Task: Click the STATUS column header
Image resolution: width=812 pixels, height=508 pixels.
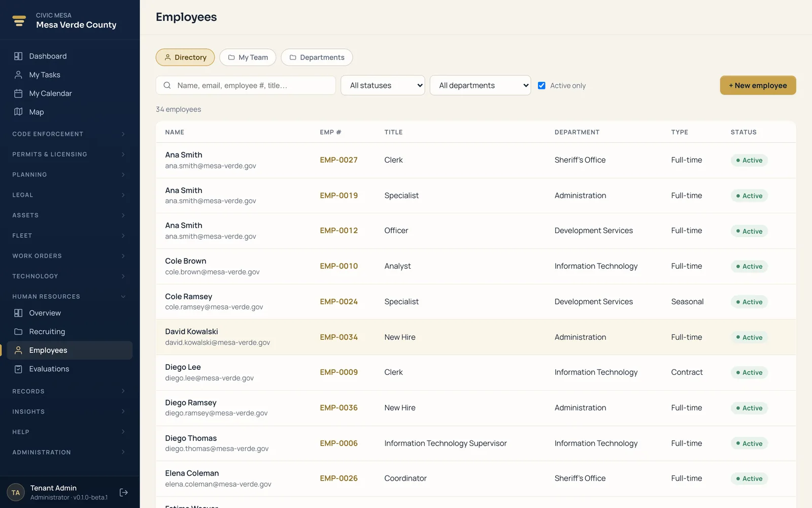Action: [743, 132]
